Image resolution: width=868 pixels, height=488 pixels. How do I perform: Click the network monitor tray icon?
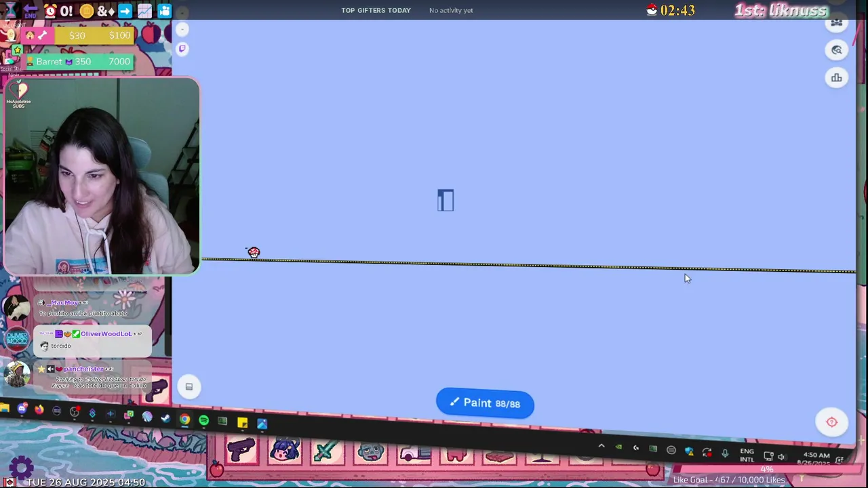[x=768, y=456]
